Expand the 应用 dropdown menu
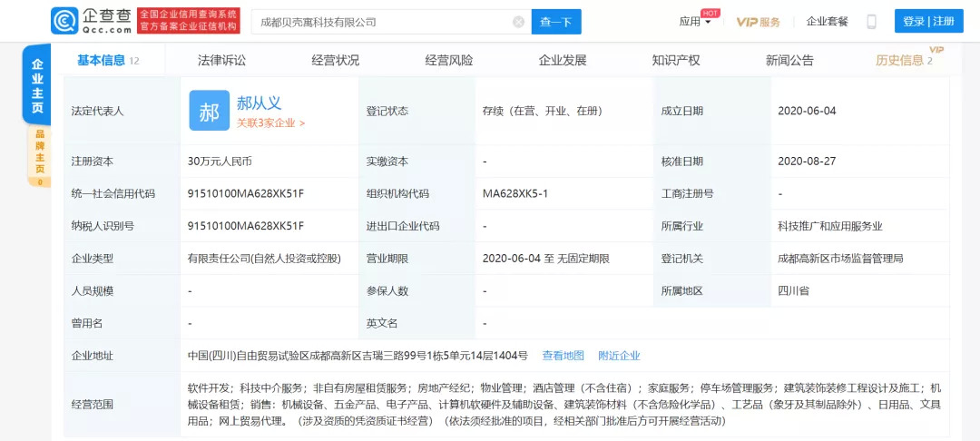The height and width of the screenshot is (441, 980). [x=695, y=22]
